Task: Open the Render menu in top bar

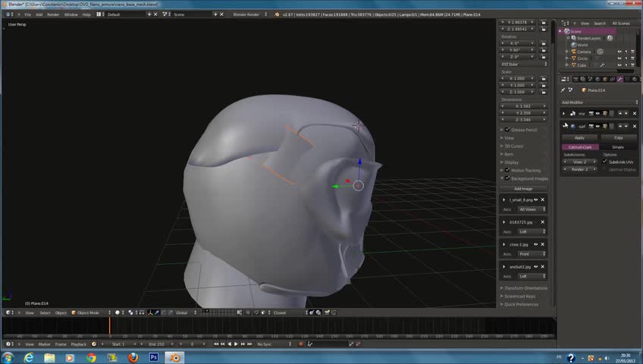Action: pyautogui.click(x=53, y=14)
